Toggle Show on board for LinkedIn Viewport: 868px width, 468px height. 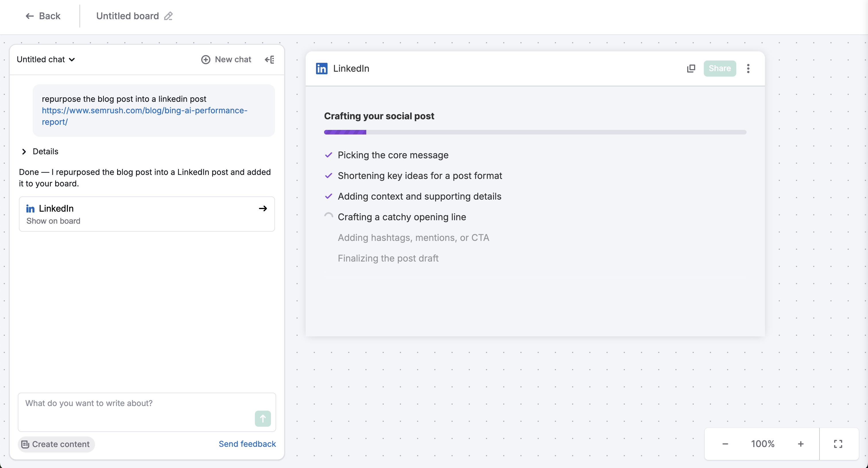click(x=53, y=221)
